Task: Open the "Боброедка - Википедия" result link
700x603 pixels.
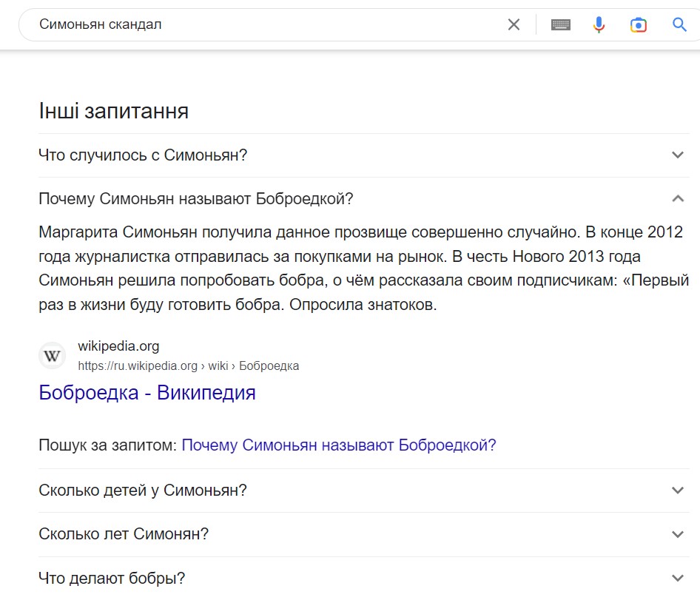Action: (x=147, y=393)
